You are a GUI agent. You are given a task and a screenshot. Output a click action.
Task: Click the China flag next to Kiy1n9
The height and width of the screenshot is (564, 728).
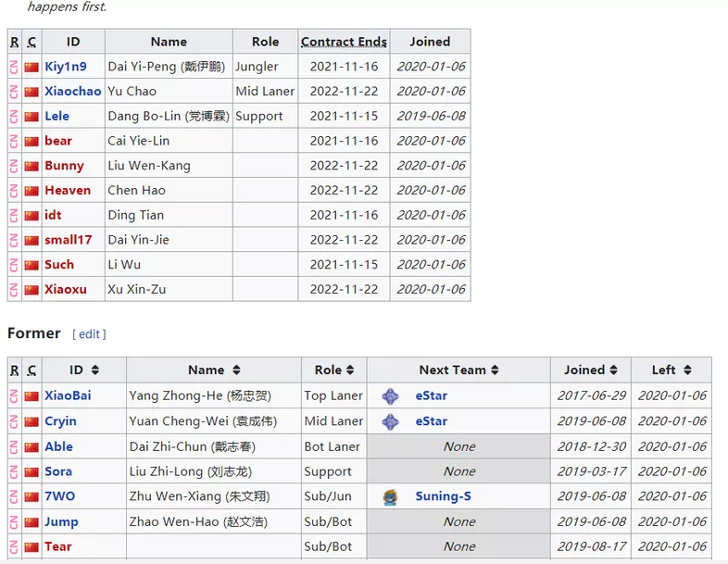point(31,67)
